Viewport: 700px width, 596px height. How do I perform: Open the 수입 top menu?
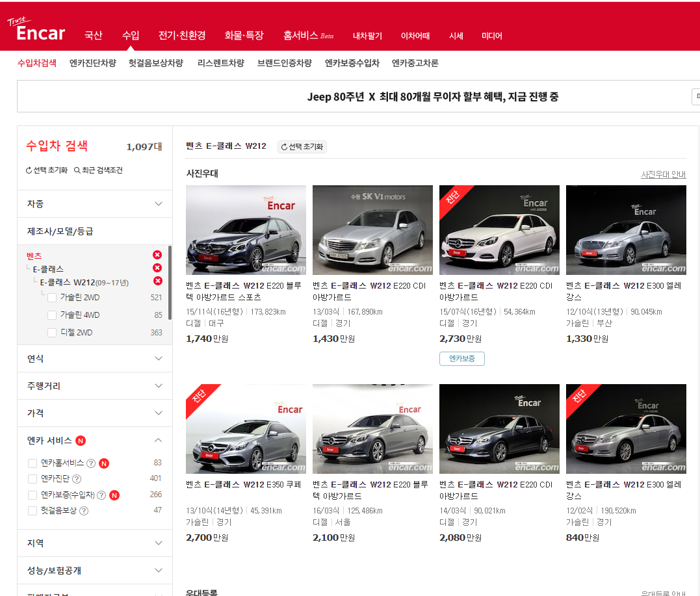pos(131,35)
